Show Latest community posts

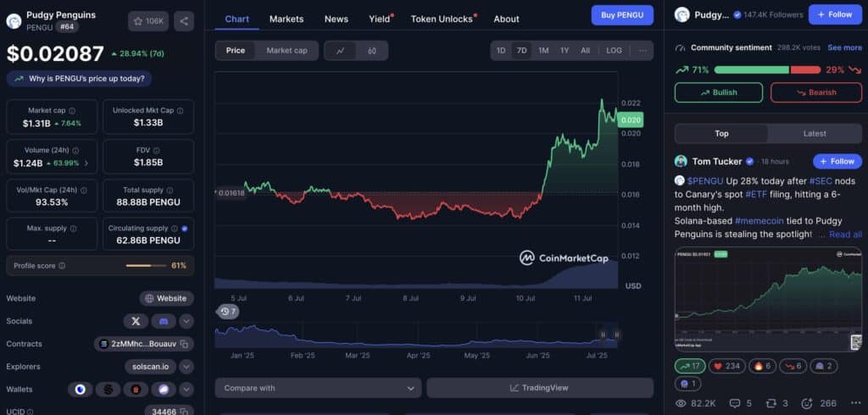(x=815, y=133)
